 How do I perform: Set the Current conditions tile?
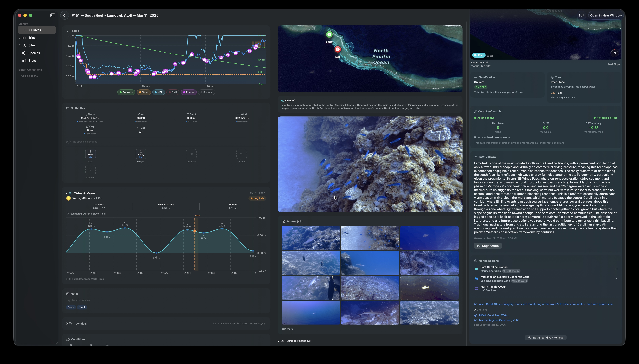tap(242, 154)
